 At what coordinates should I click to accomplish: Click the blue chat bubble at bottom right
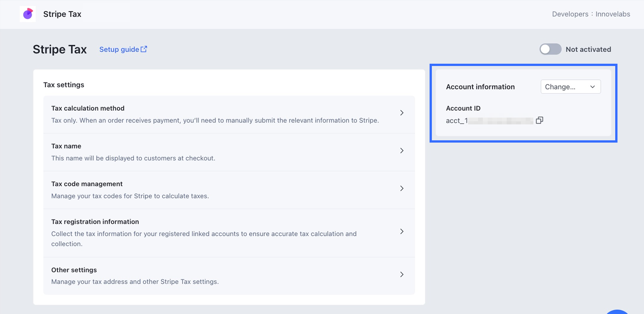coord(617,312)
